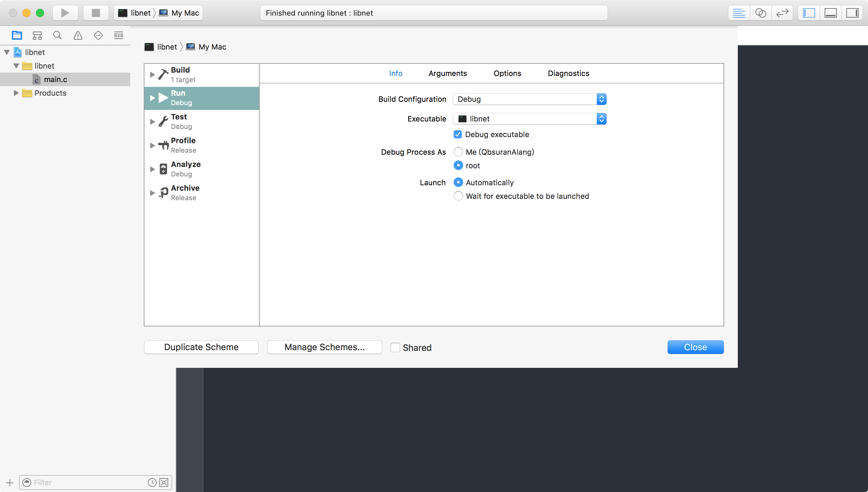This screenshot has width=868, height=492.
Task: Show the version editor arrows icon
Action: click(782, 13)
